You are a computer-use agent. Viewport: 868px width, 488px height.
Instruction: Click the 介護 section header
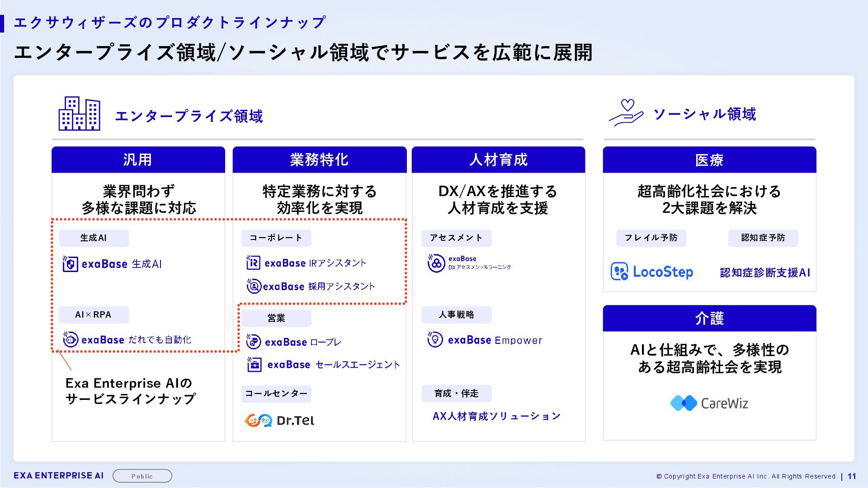coord(709,318)
